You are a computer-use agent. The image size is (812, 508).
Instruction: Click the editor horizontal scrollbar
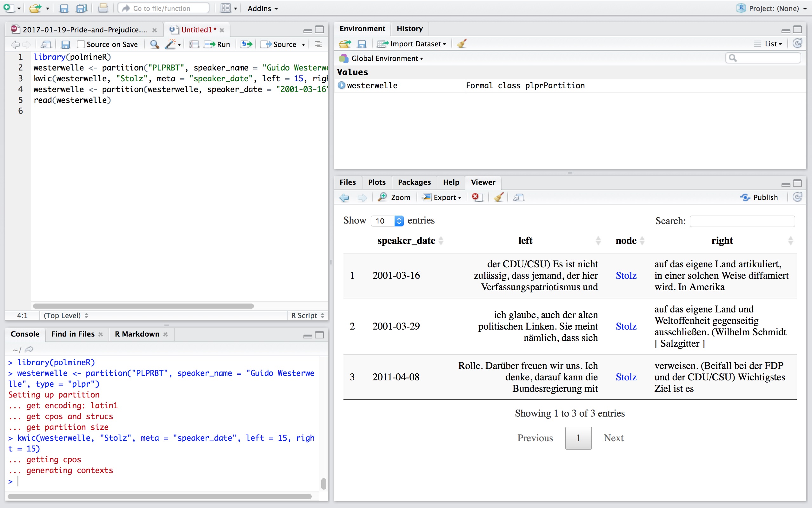(x=143, y=306)
